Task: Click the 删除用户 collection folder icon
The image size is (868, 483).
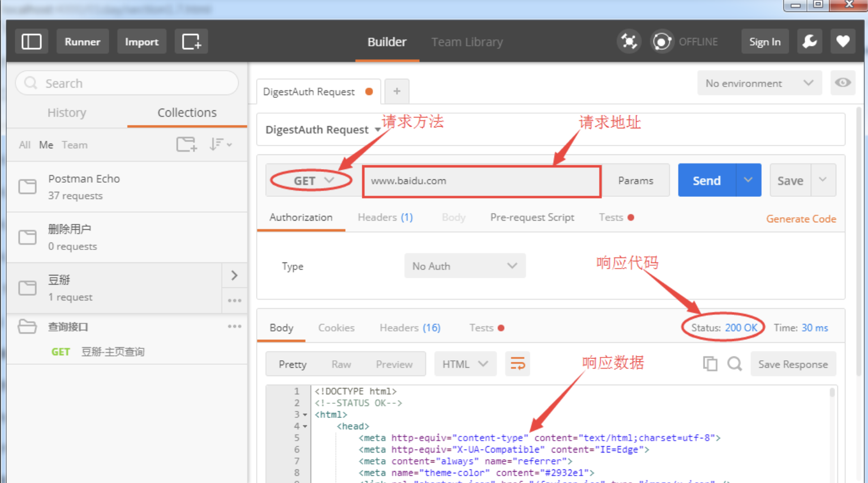Action: (x=27, y=237)
